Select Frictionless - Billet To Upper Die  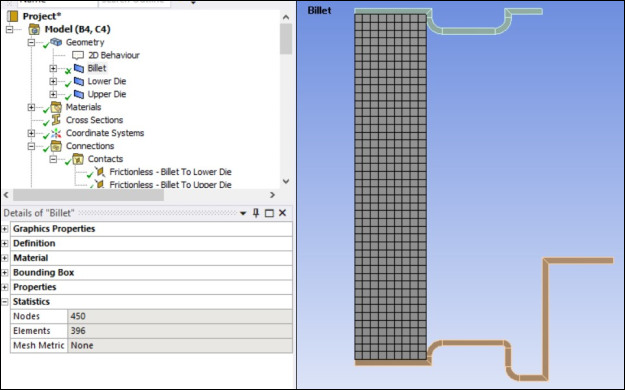[x=170, y=185]
